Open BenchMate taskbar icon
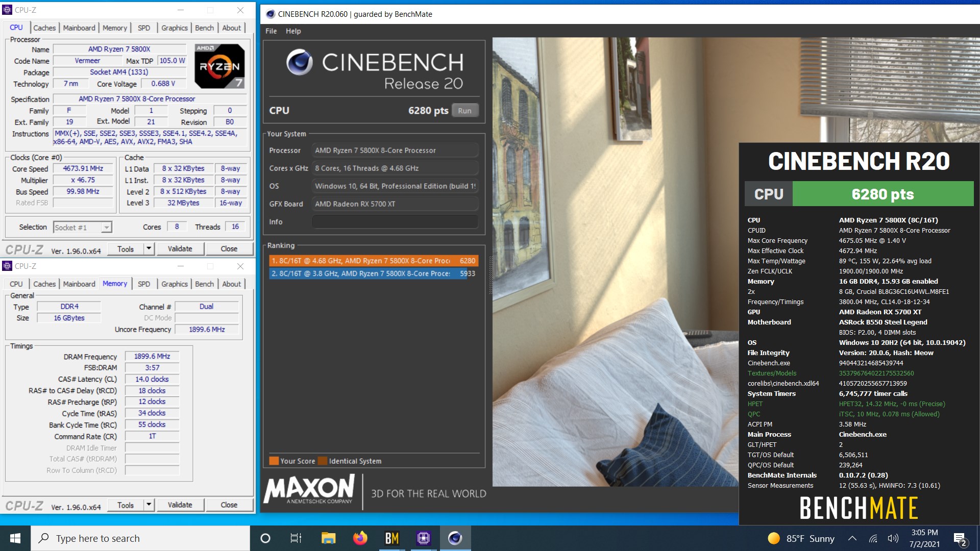 point(392,538)
